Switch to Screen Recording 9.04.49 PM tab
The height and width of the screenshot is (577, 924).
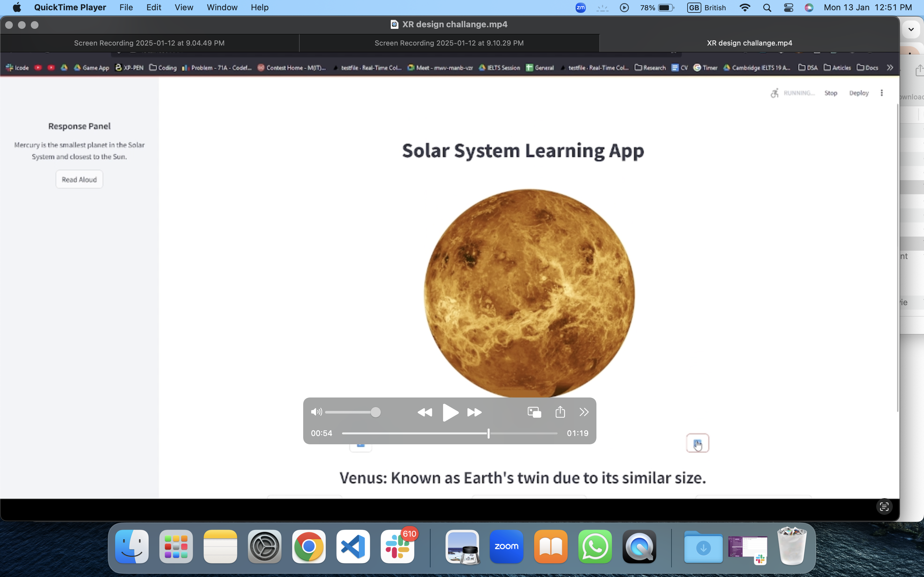click(x=149, y=43)
